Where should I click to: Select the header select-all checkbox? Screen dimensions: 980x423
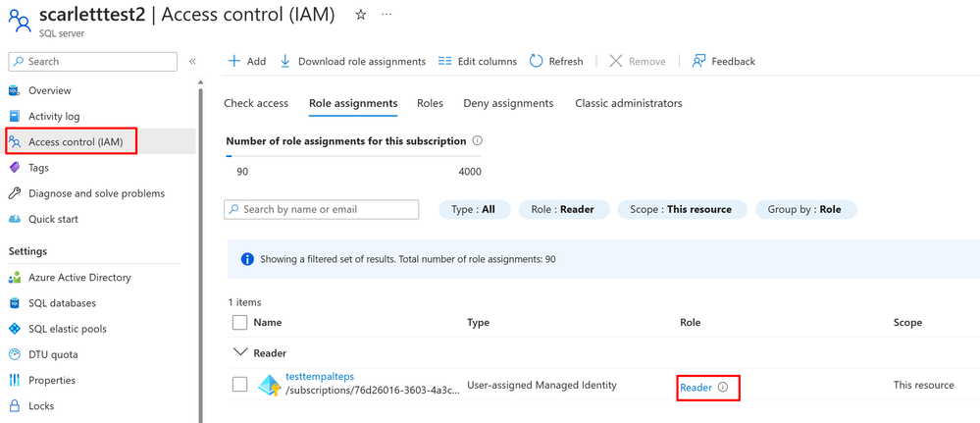[239, 323]
